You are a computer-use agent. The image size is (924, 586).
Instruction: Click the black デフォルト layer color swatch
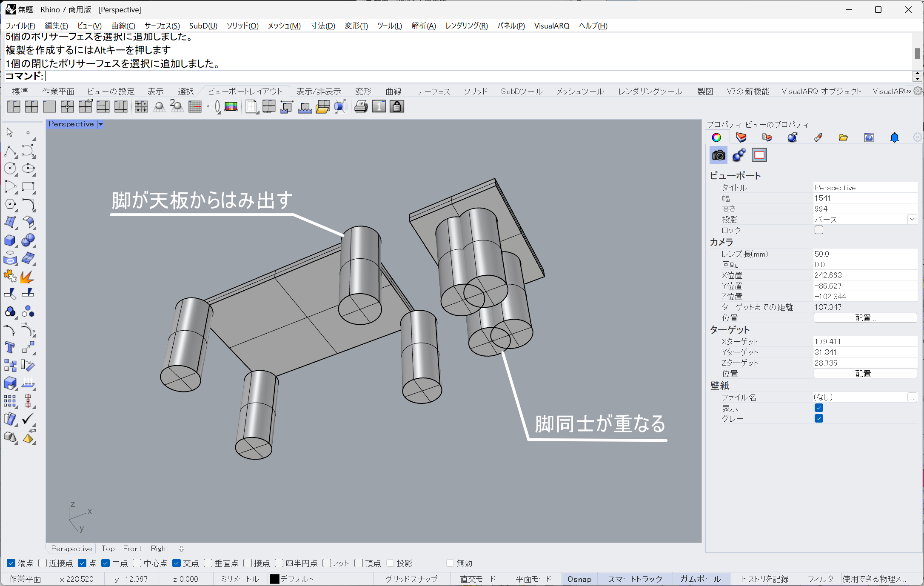pyautogui.click(x=274, y=579)
